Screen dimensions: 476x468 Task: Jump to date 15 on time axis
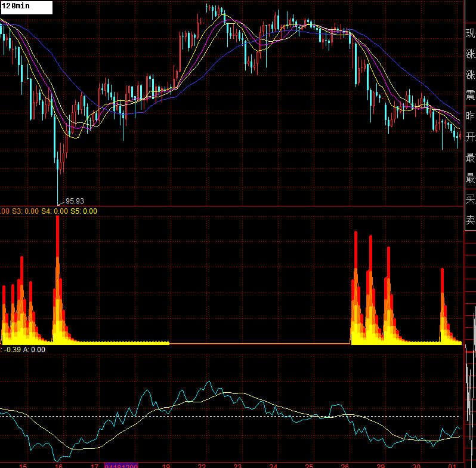[23, 465]
